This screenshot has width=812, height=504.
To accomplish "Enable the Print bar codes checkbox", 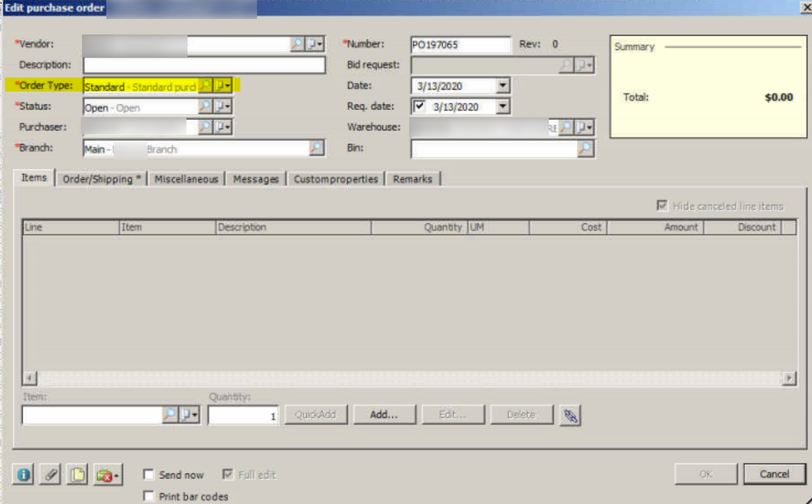I will (x=149, y=496).
